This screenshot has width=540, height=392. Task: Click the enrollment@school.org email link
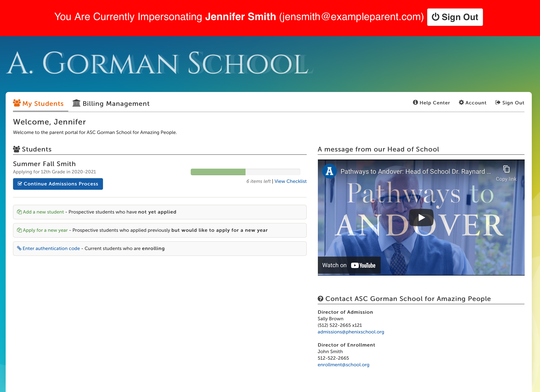tap(343, 365)
